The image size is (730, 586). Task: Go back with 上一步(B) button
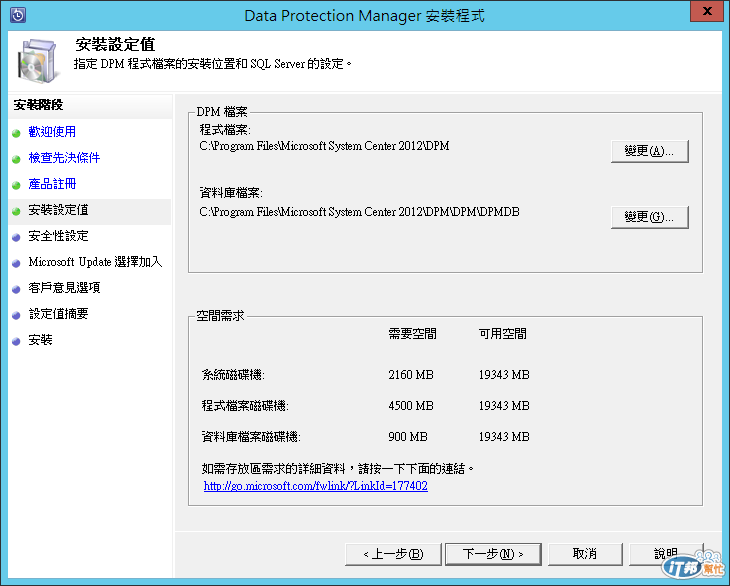coord(393,554)
